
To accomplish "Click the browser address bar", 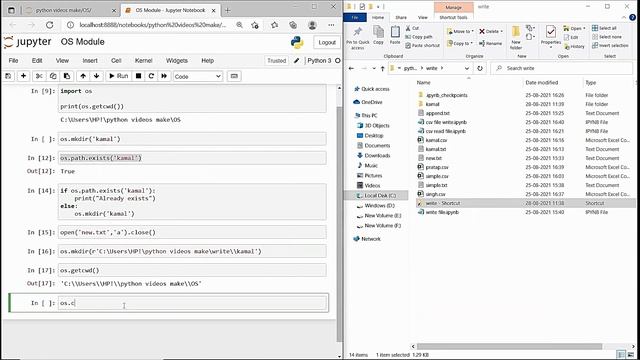I will pyautogui.click(x=152, y=25).
